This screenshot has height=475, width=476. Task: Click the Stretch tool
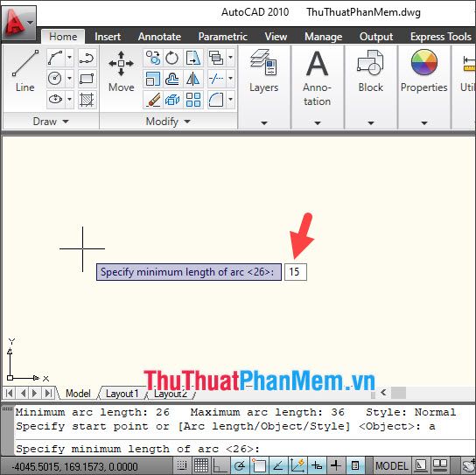point(193,58)
